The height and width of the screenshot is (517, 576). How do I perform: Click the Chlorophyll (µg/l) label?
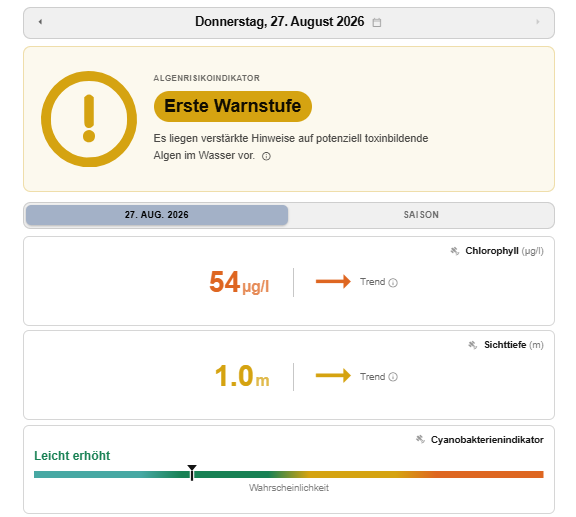[x=504, y=251]
